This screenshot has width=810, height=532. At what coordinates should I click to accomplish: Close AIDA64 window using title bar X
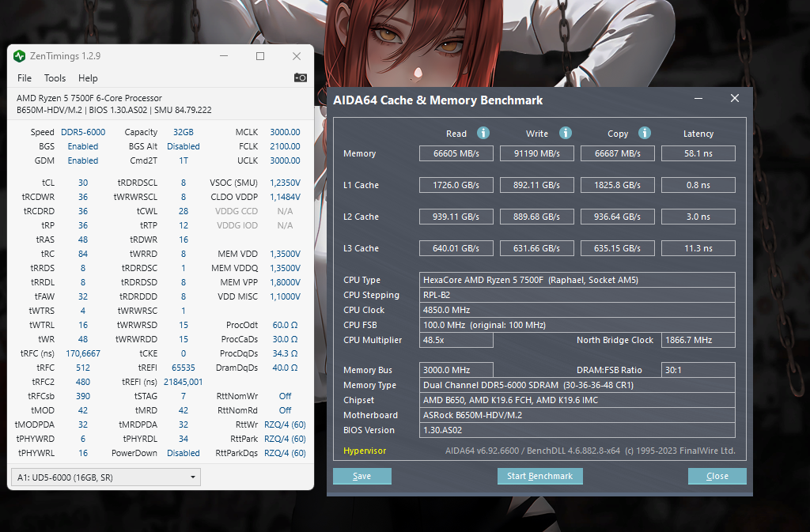pos(735,98)
